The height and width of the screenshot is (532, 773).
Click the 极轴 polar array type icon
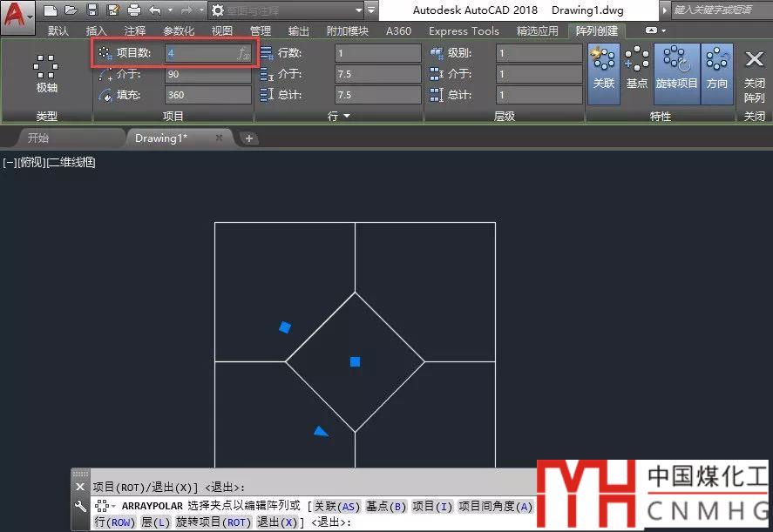46,74
